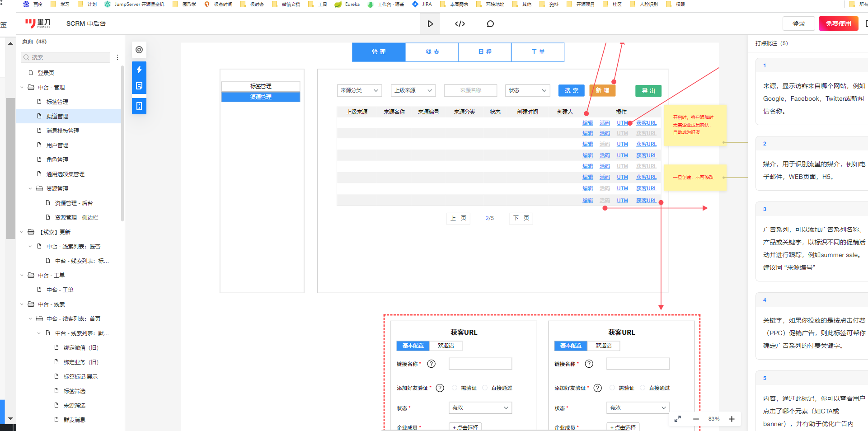Open the comments bubble icon
This screenshot has width=868, height=431.
[x=490, y=23]
